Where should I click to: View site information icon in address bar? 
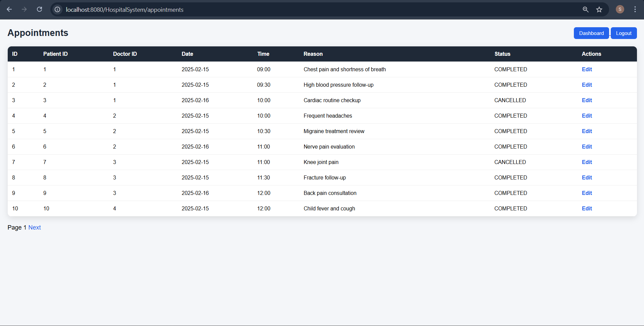[58, 9]
